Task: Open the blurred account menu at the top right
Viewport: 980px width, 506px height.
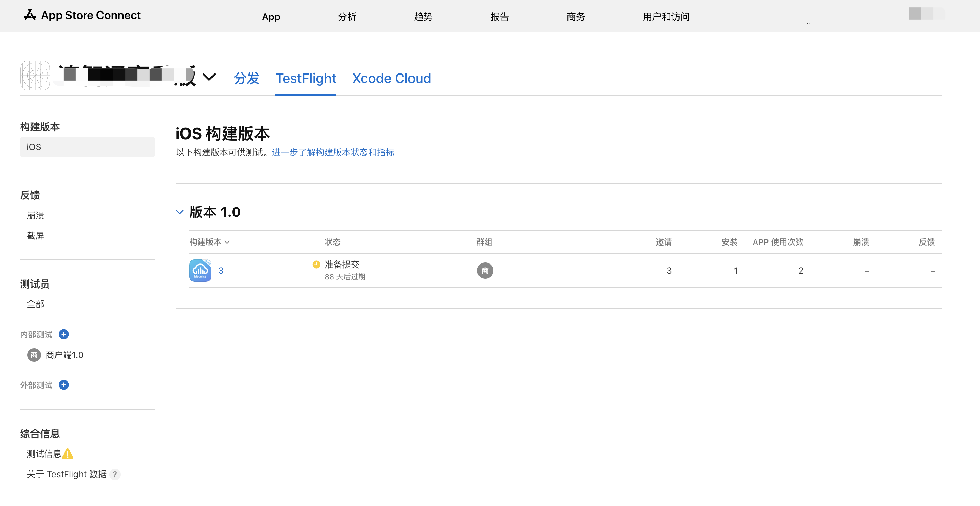Action: click(x=927, y=14)
